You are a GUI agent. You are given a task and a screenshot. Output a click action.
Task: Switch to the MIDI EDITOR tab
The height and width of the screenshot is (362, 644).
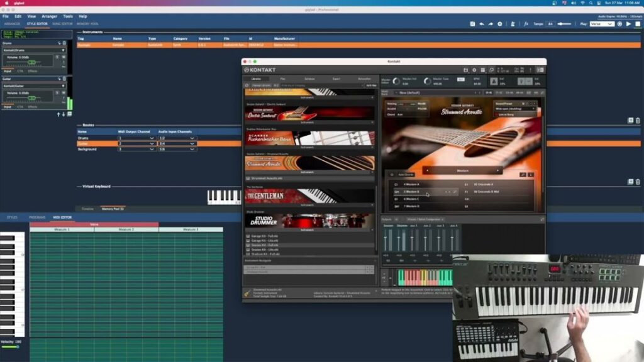coord(64,217)
